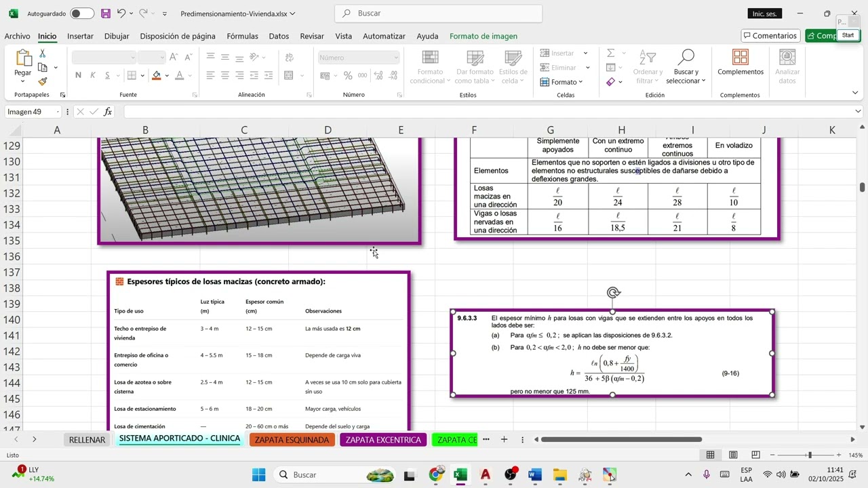Switch to RELLENAR sheet tab
The image size is (868, 488).
[87, 440]
